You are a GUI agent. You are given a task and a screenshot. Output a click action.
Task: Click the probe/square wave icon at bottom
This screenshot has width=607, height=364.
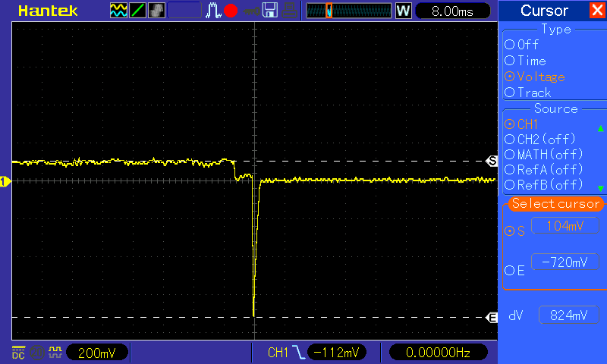click(x=55, y=352)
